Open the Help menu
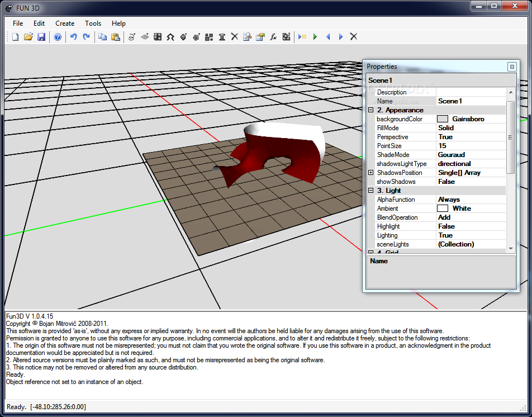This screenshot has width=532, height=417. (x=118, y=23)
